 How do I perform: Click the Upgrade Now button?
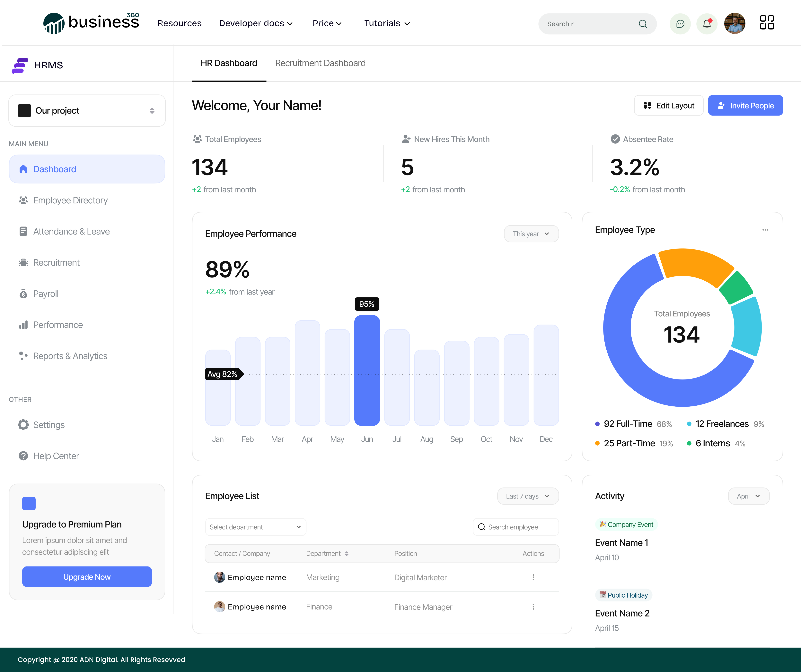point(87,577)
